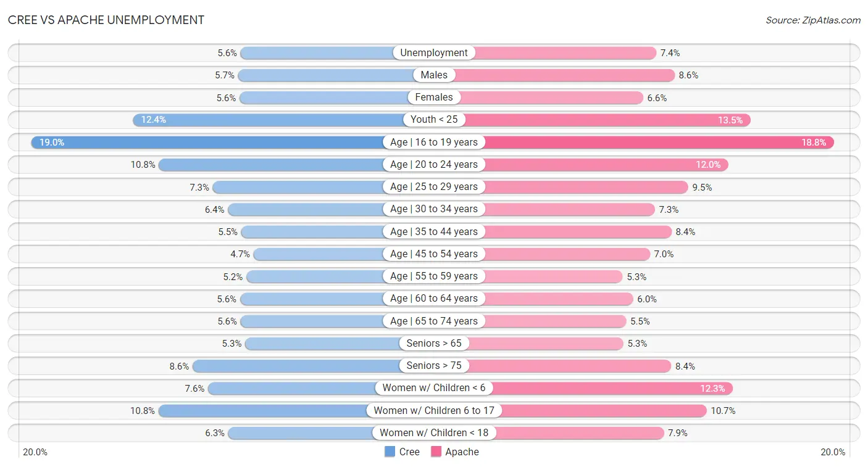Toggle the Cree legend label

(x=409, y=452)
